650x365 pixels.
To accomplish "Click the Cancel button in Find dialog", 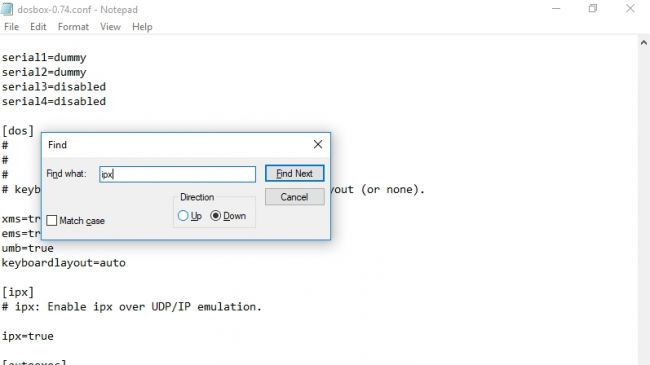I will coord(295,197).
